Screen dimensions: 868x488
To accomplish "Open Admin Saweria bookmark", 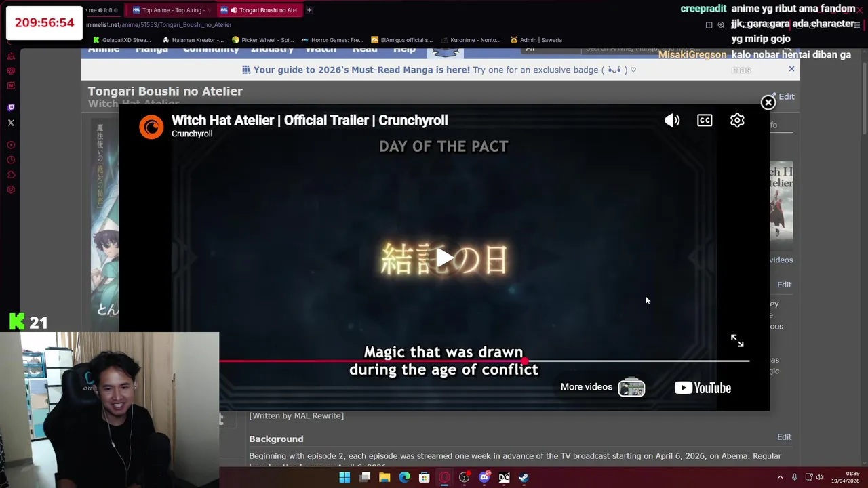I will tap(536, 40).
